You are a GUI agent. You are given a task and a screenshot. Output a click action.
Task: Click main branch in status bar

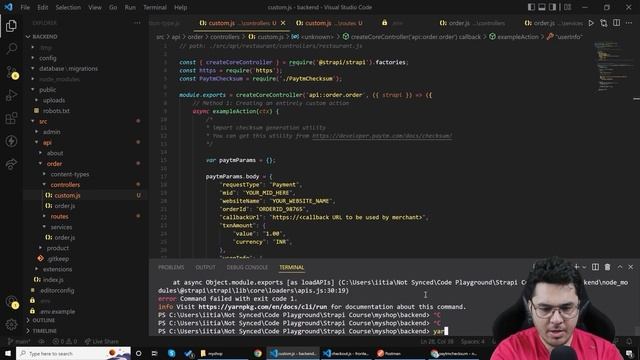pyautogui.click(x=20, y=341)
